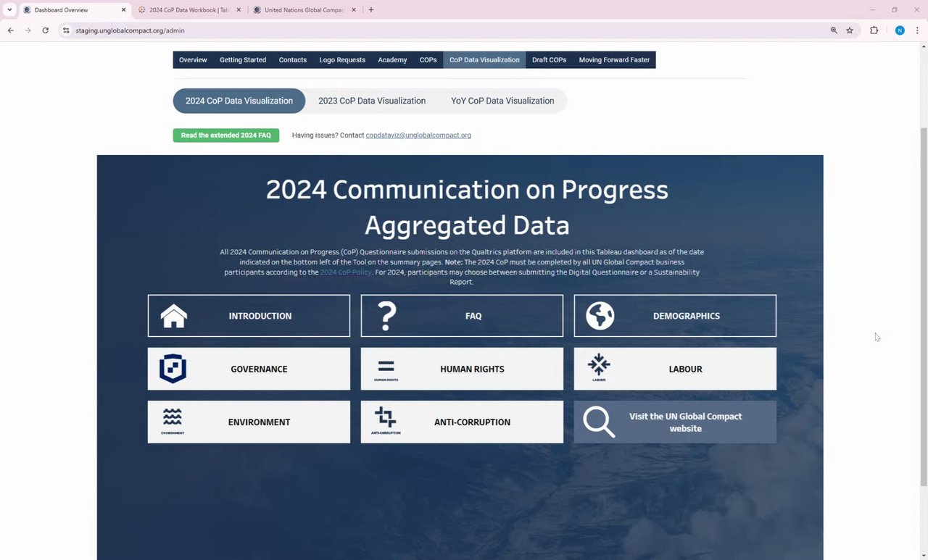Select the CoP Data Visualization menu item
This screenshot has height=560, width=928.
click(x=484, y=60)
